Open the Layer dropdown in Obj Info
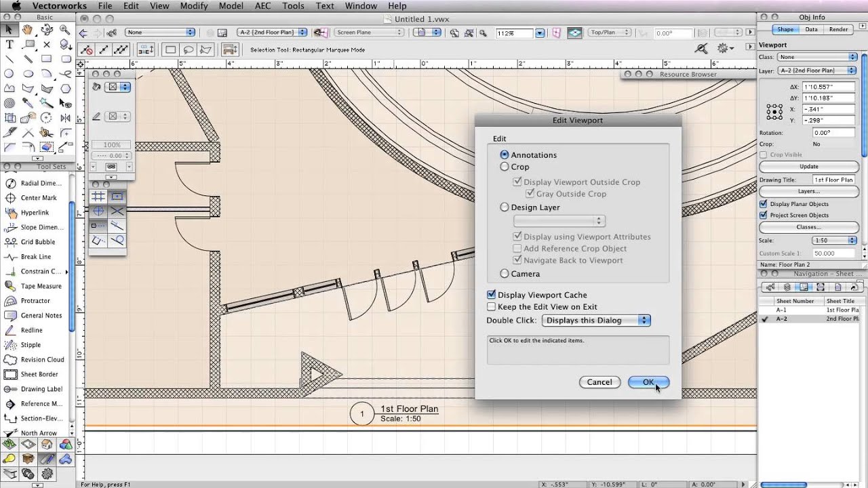868x488 pixels. pyautogui.click(x=817, y=70)
